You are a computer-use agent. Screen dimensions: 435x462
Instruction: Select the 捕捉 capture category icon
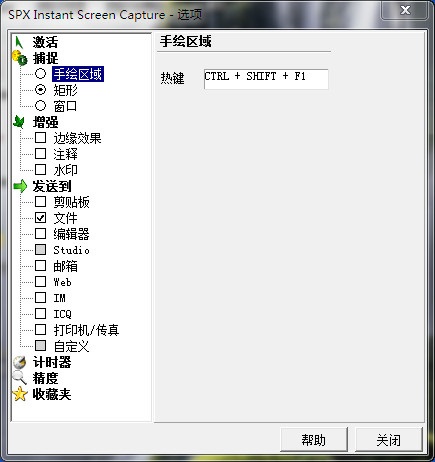point(20,58)
